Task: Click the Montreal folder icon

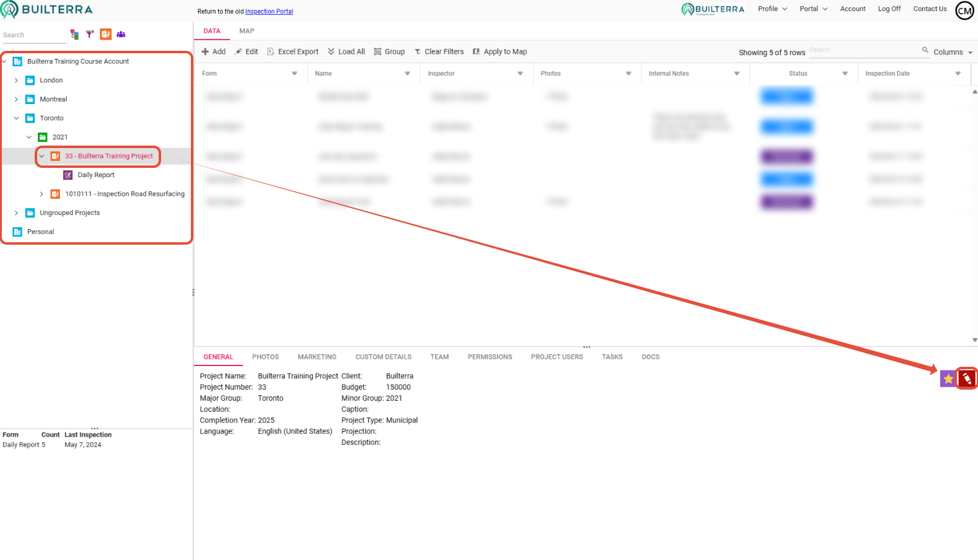Action: click(x=30, y=99)
